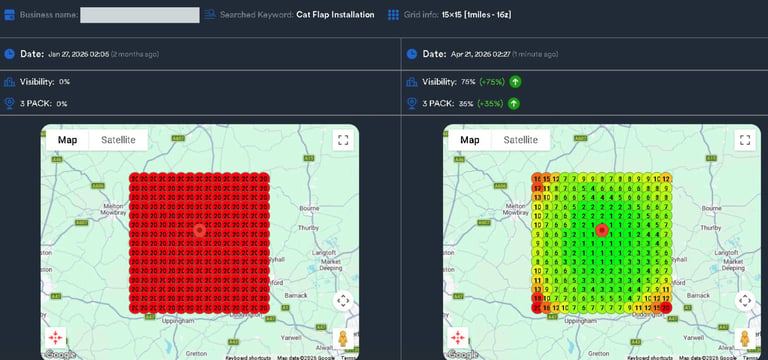
Task: Click the red arrows recenter icon on the Jan 27 map
Action: [x=55, y=337]
